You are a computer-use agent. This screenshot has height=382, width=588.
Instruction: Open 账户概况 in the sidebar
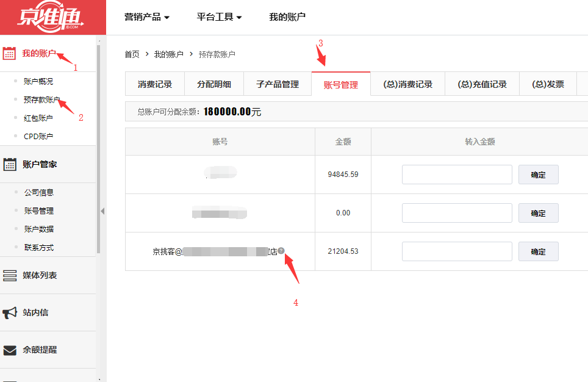coord(38,81)
